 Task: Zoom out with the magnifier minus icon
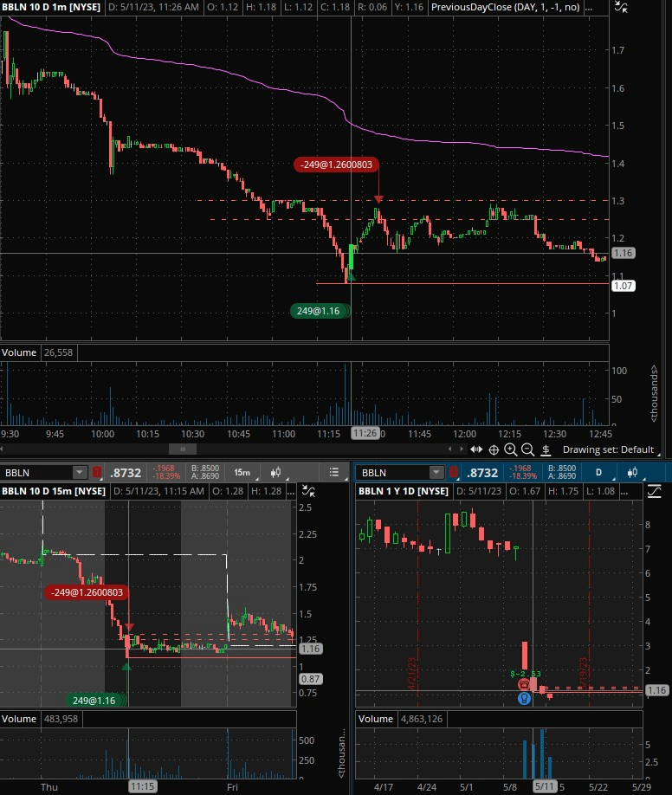tap(527, 449)
